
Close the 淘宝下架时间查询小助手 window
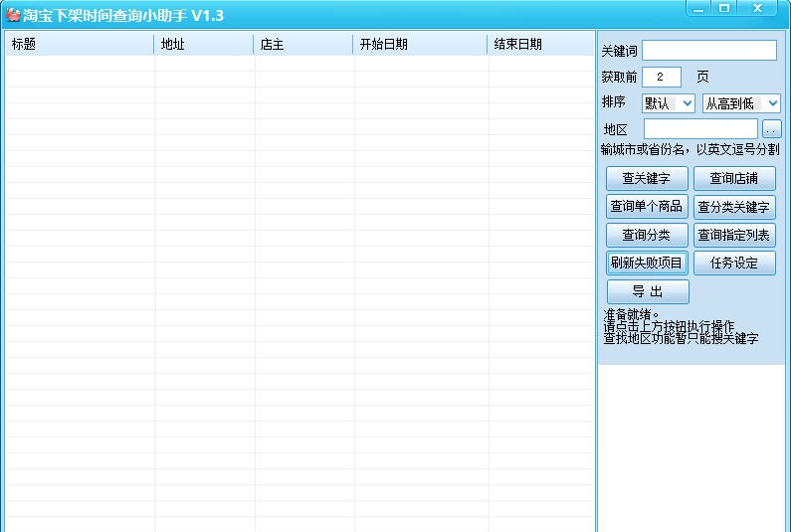[x=757, y=9]
